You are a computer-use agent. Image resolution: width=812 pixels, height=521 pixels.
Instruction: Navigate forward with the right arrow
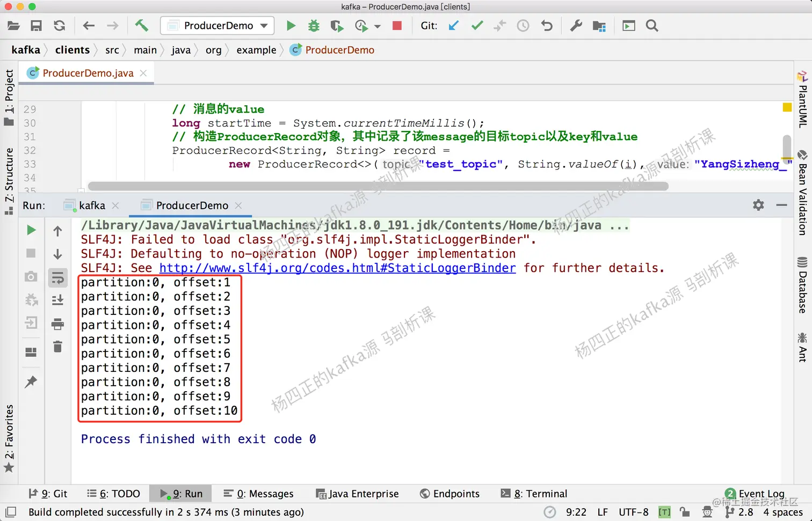coord(112,26)
